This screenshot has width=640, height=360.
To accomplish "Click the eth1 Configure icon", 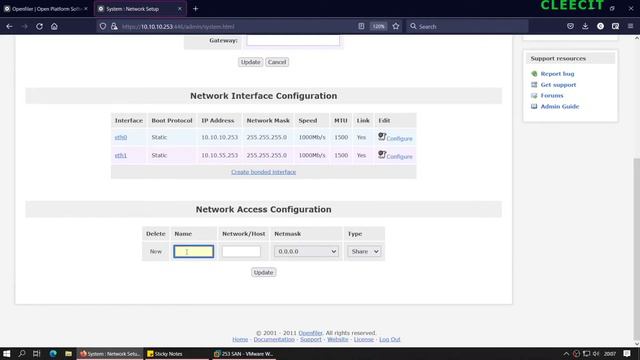I will 382,155.
